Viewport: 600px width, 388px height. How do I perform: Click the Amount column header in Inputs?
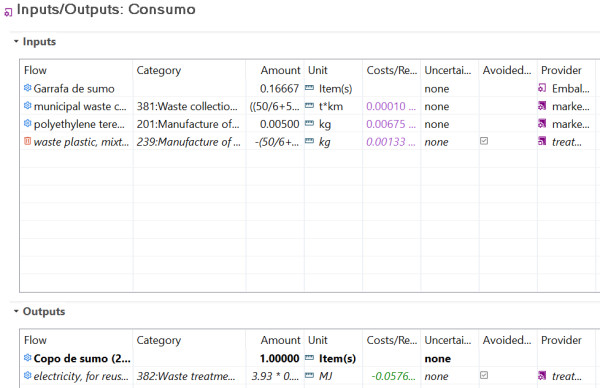click(280, 70)
